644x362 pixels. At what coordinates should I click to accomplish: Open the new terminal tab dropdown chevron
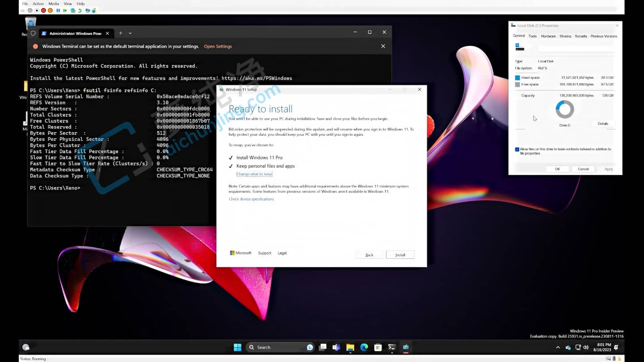pos(129,34)
